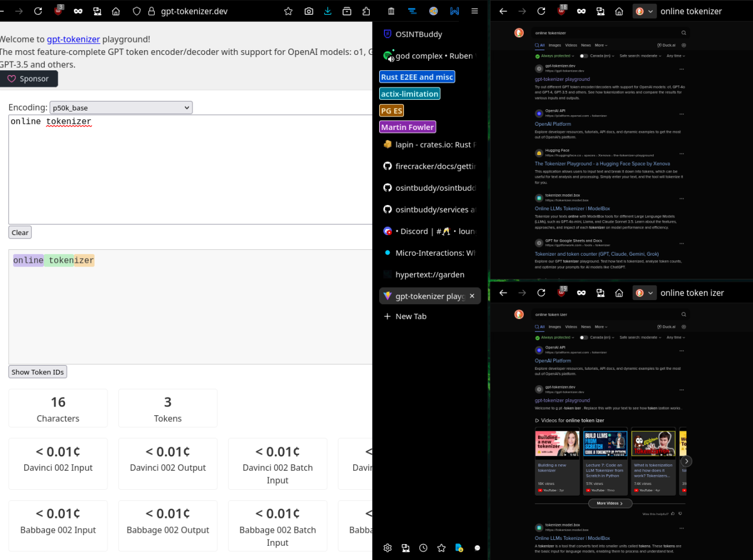Open sidebar settings gear icon
Viewport: 753px width, 560px height.
[387, 548]
